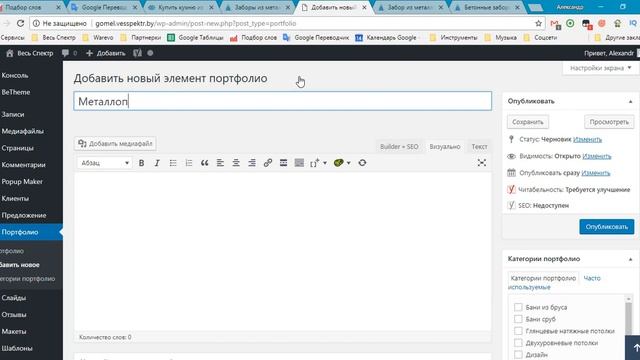Check the Глянцевые натяжные потолки category
640x360 pixels.
518,331
